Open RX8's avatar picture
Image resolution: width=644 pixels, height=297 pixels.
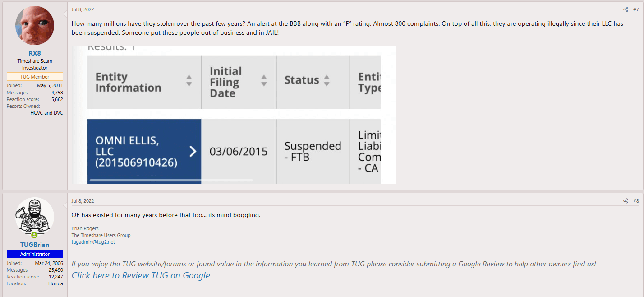coord(35,26)
